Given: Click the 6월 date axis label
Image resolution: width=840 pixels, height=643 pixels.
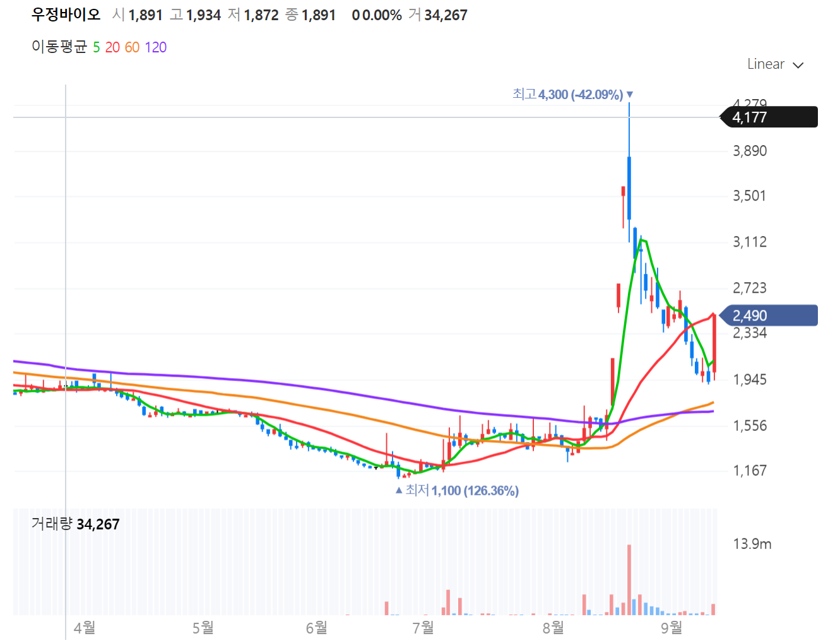Looking at the screenshot, I should (317, 627).
